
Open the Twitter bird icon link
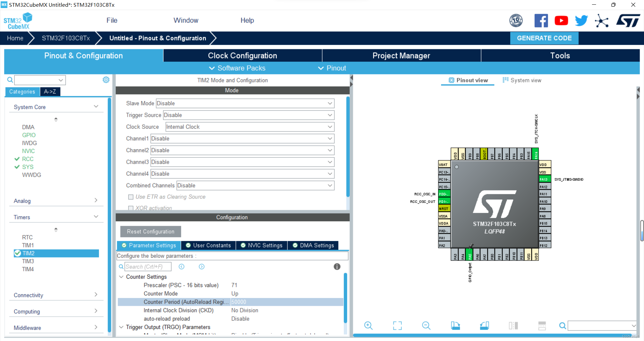[x=581, y=21]
